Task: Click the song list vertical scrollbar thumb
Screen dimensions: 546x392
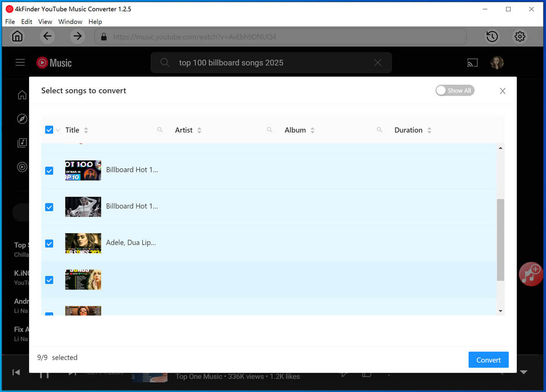Action: pyautogui.click(x=500, y=240)
